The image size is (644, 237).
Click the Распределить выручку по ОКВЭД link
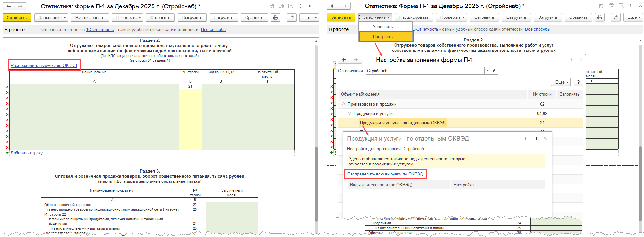point(44,65)
